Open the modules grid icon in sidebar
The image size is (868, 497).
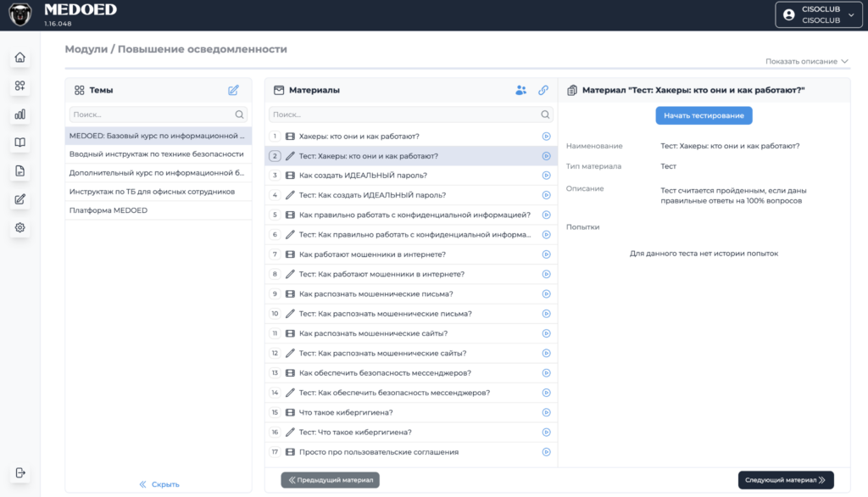click(x=20, y=86)
